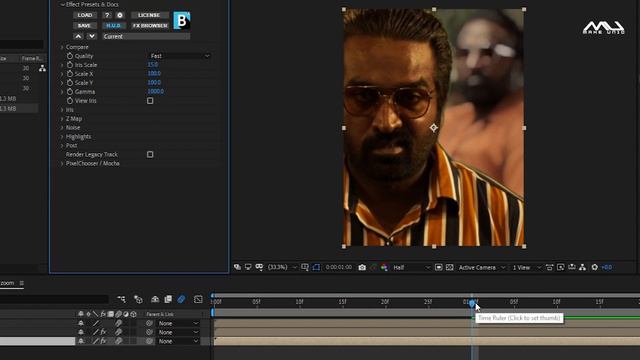Toggle the Scale Y stopwatch
640x360 pixels.
70,83
